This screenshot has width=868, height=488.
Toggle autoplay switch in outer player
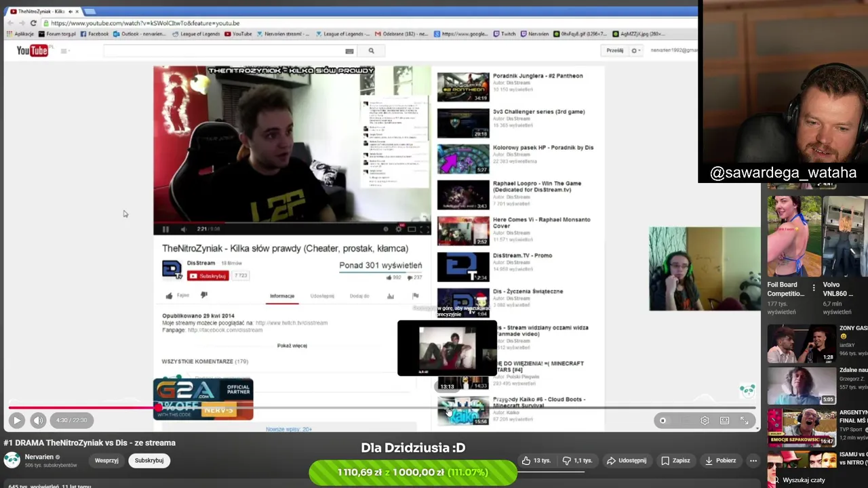click(663, 421)
